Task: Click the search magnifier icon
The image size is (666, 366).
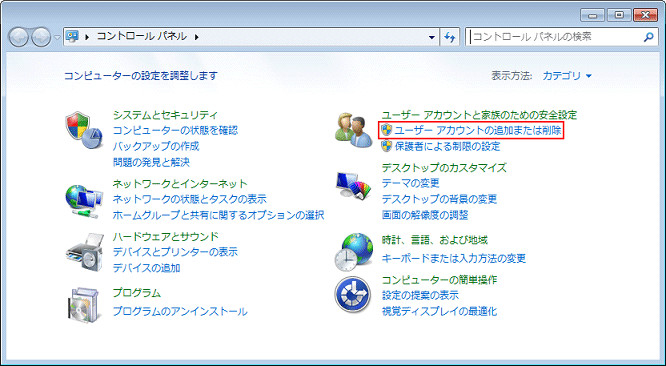Action: [x=648, y=37]
